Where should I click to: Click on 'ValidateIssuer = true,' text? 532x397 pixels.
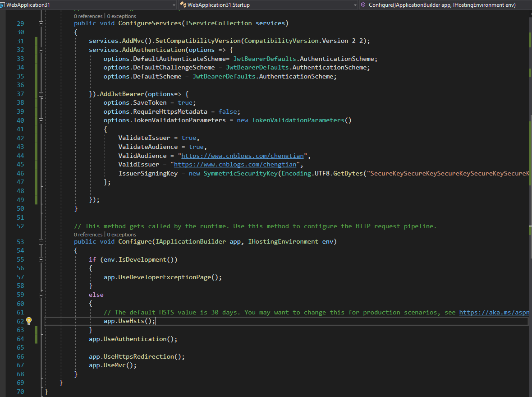click(x=159, y=138)
